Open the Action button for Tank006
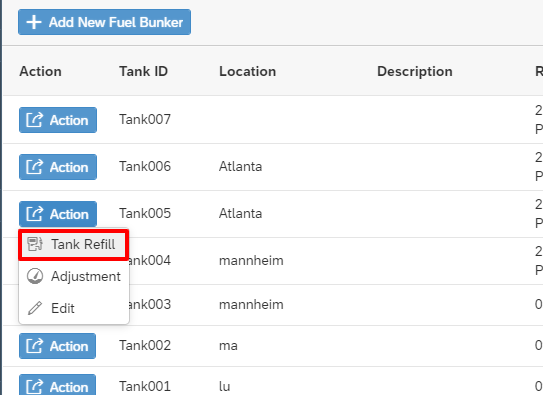The width and height of the screenshot is (543, 395). tap(58, 167)
